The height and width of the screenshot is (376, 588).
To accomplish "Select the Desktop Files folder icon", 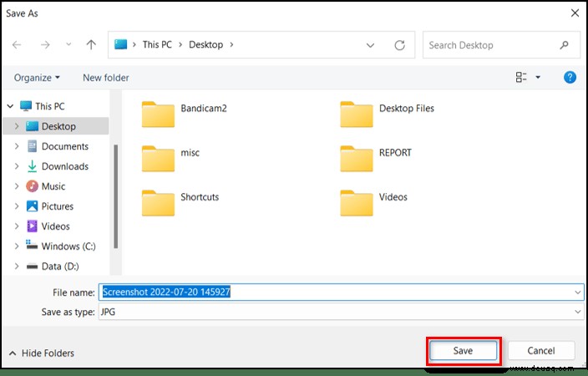I will [357, 114].
